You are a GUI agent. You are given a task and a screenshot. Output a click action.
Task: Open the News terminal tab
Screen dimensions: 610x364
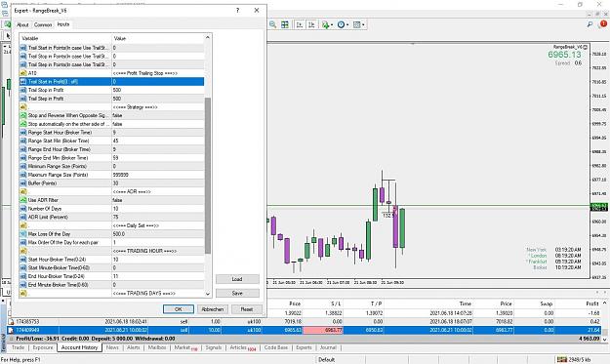click(112, 347)
